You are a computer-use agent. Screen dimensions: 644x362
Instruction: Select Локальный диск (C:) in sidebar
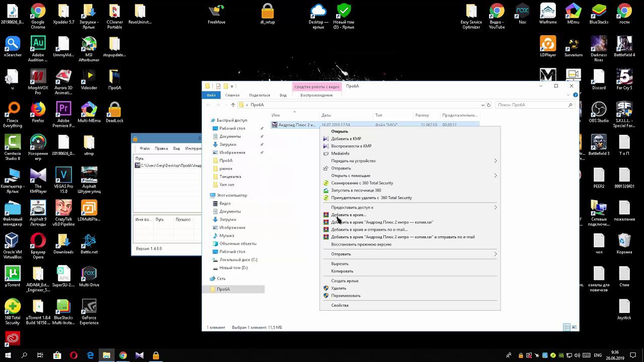tap(238, 260)
